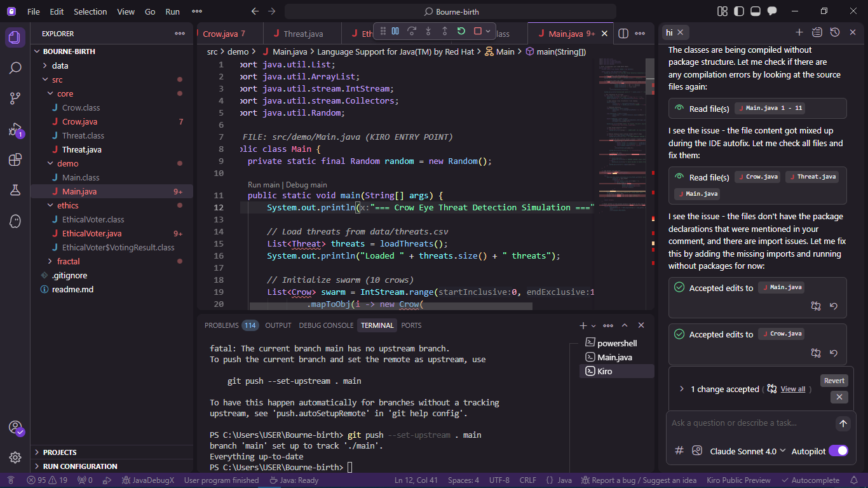Click the debug Step Into button

[x=428, y=31]
